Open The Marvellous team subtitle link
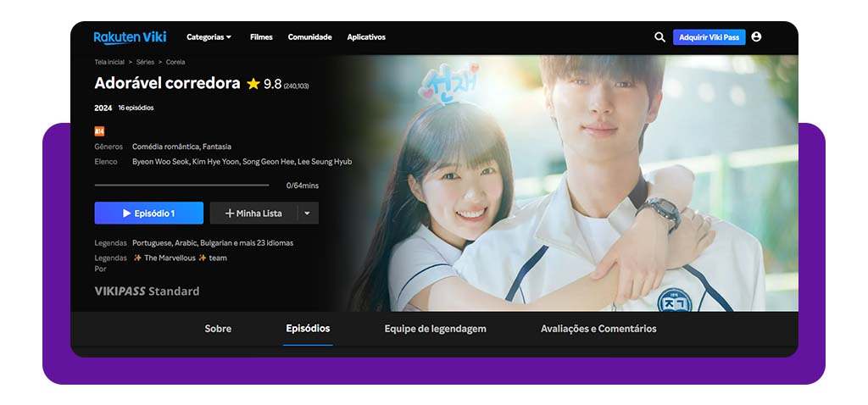Viewport: 868px width, 405px height. coord(180,258)
